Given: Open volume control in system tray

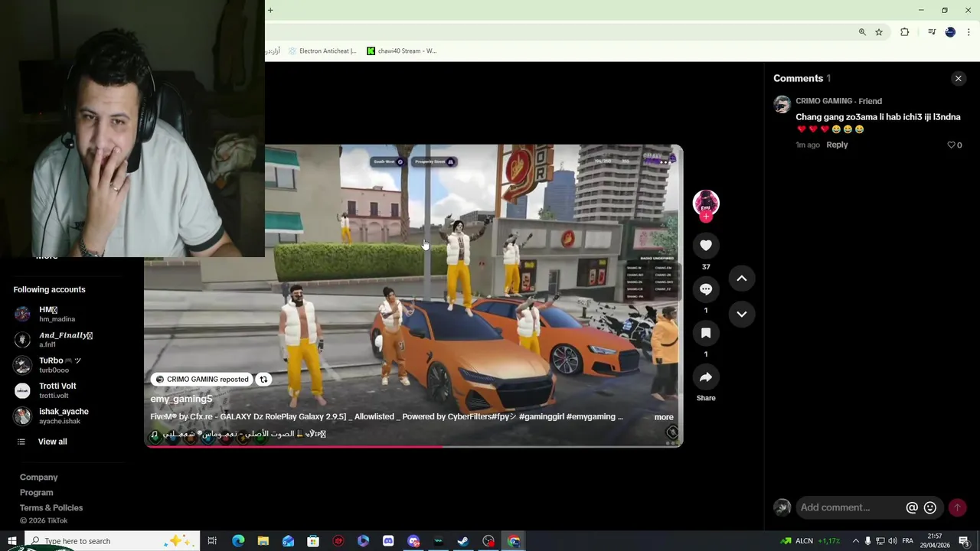Looking at the screenshot, I should tap(893, 541).
